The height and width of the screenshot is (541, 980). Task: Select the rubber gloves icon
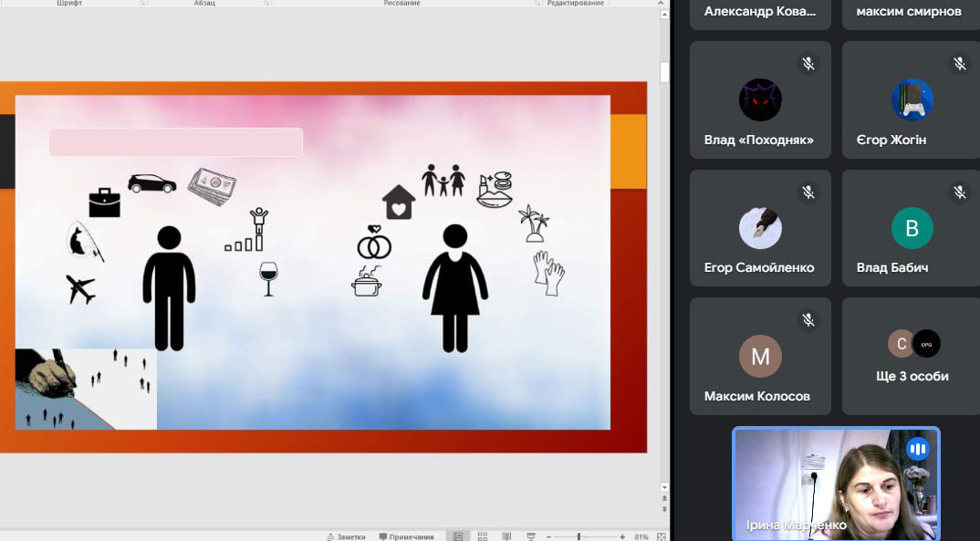(549, 273)
